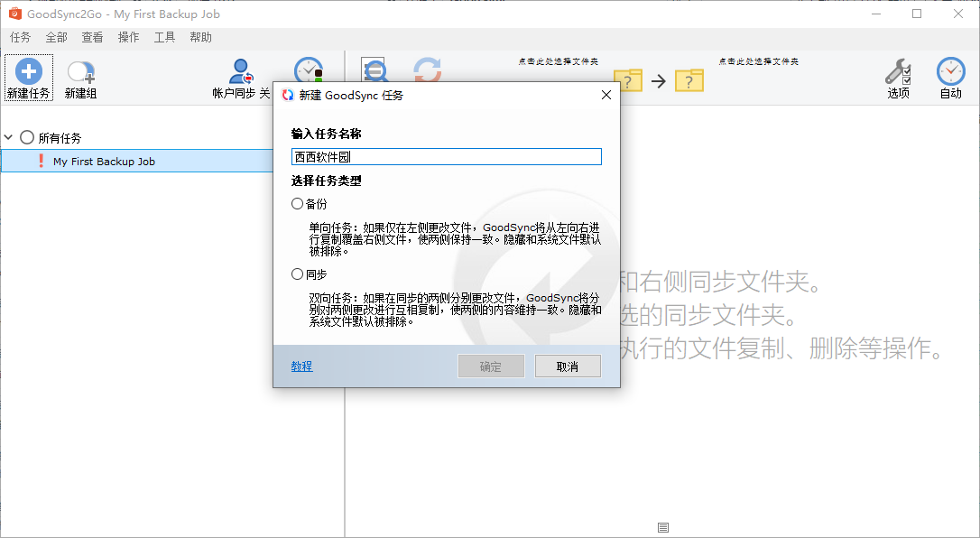Click the red exclamation icon on My First Backup Job
The width and height of the screenshot is (980, 538).
click(x=42, y=161)
